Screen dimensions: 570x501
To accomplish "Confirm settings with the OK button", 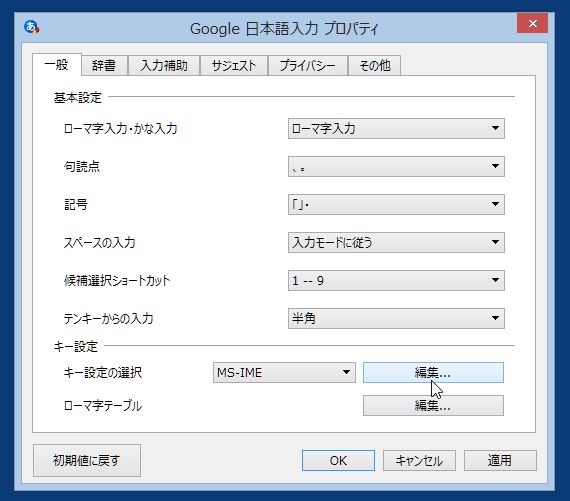I will point(338,461).
